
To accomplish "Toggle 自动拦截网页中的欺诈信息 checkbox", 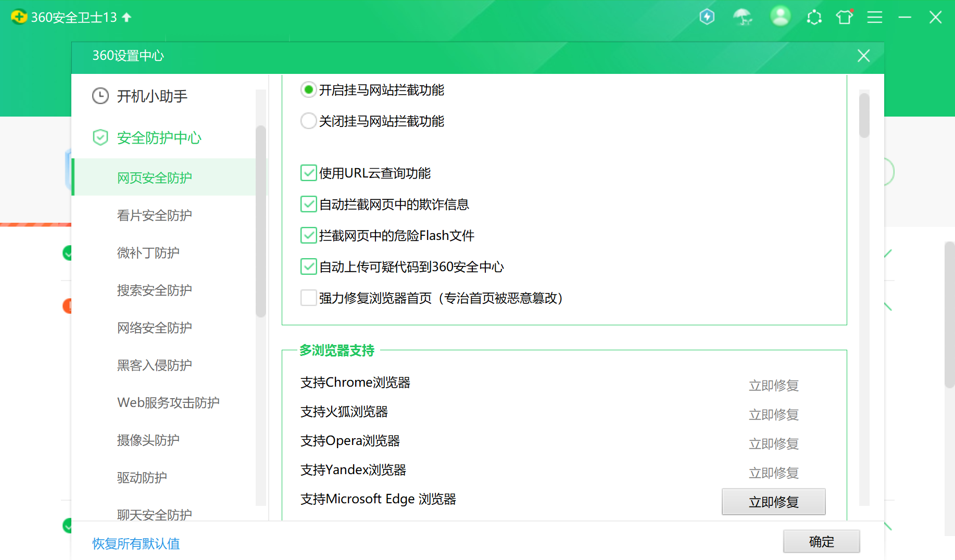I will 309,204.
